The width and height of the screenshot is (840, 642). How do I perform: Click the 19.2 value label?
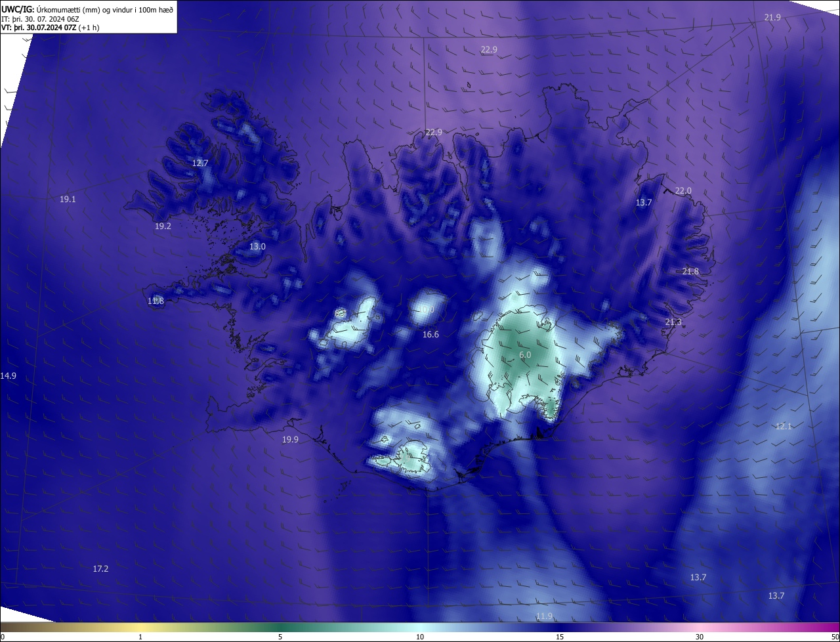point(163,226)
